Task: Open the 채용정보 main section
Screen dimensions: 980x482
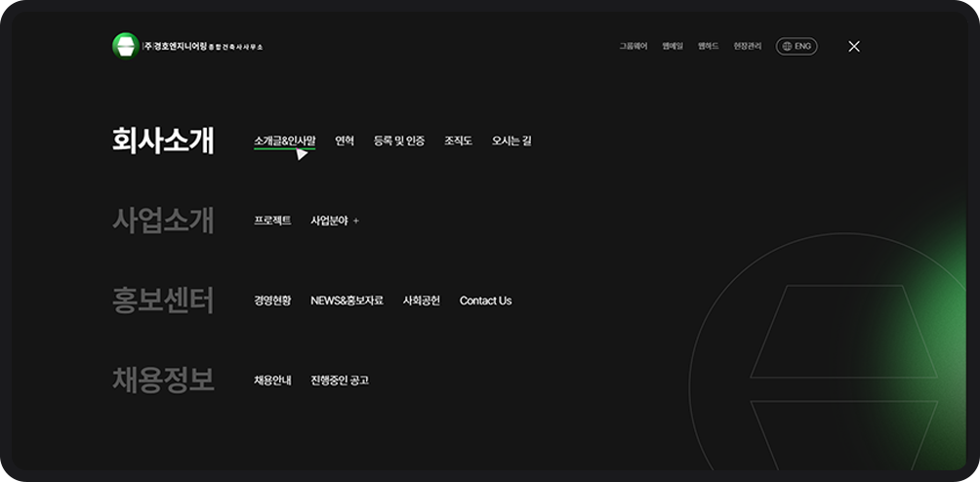Action: tap(163, 380)
